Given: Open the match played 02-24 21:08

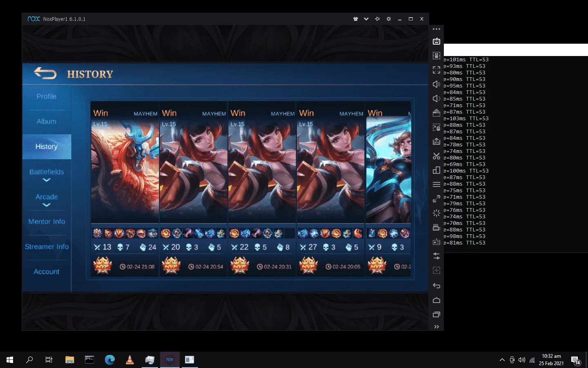Looking at the screenshot, I should [x=125, y=189].
